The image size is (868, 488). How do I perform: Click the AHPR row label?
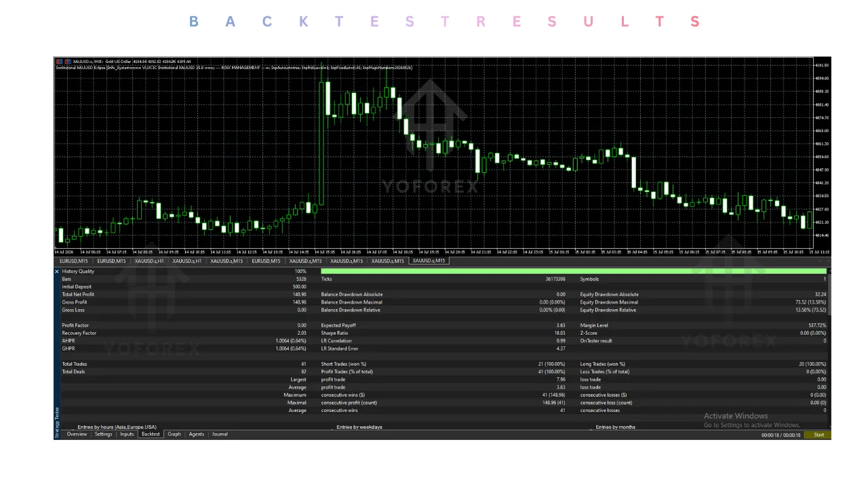tap(68, 341)
